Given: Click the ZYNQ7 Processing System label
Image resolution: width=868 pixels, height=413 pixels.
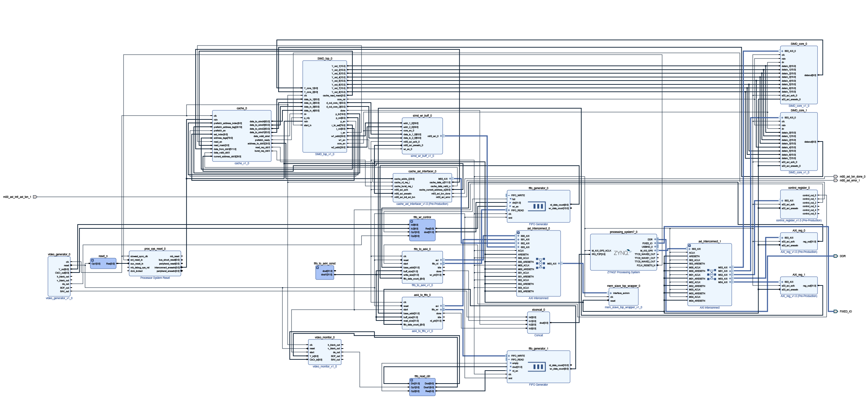Looking at the screenshot, I should point(623,272).
